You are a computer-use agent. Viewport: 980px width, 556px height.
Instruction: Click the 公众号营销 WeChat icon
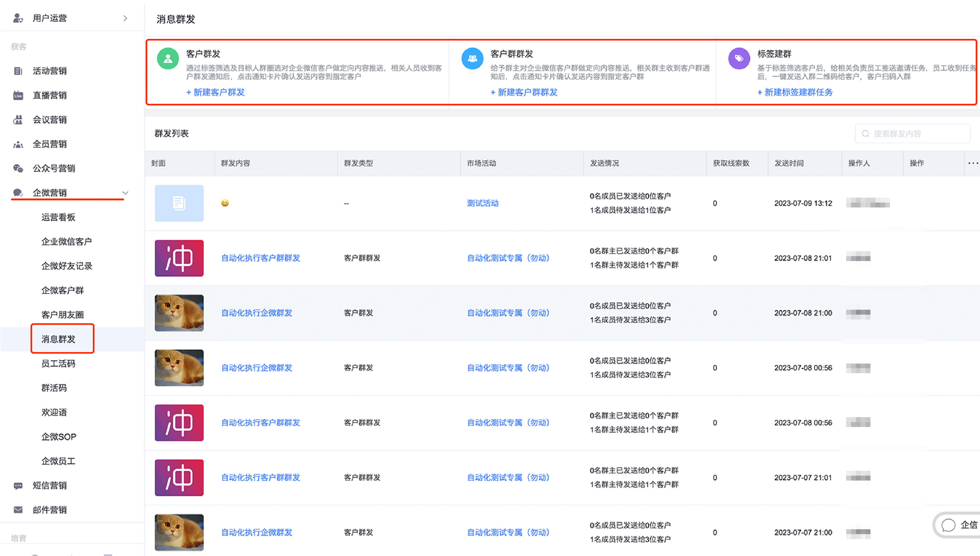(18, 168)
